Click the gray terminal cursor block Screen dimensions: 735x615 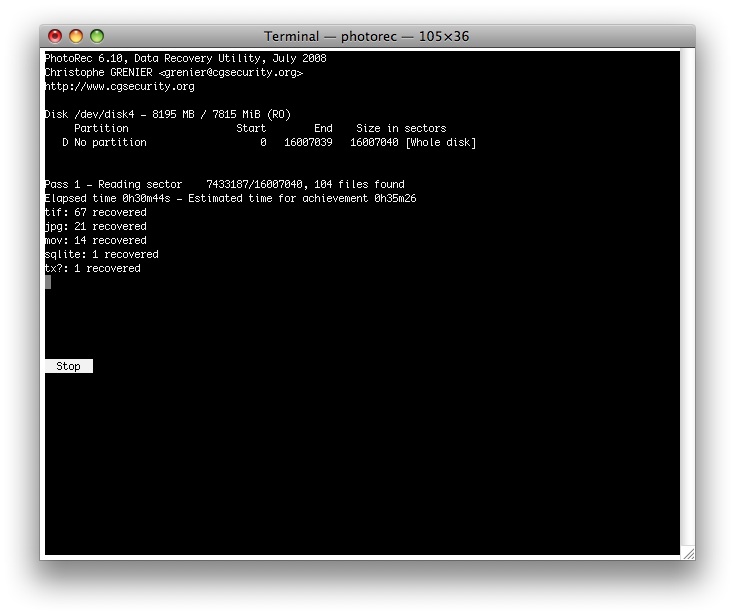pos(47,282)
